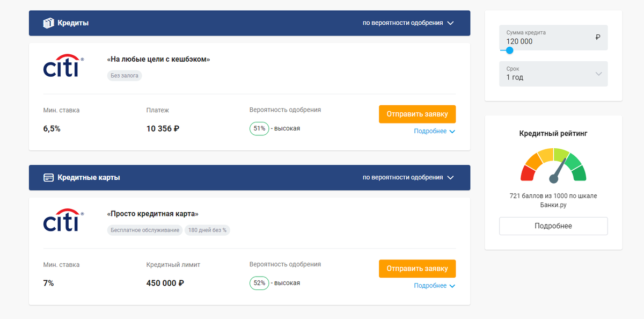
Task: Expand Подробнее under the credit card offer
Action: [x=434, y=286]
